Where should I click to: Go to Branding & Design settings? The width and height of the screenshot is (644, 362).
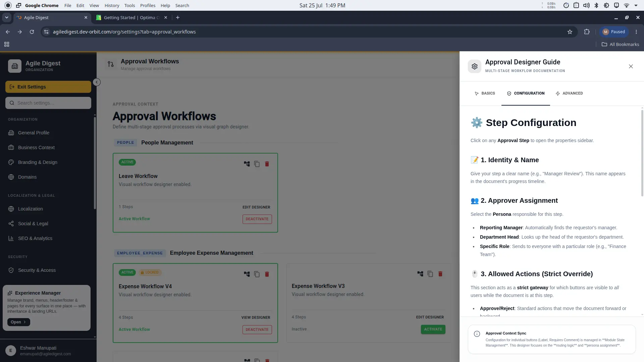[48, 162]
